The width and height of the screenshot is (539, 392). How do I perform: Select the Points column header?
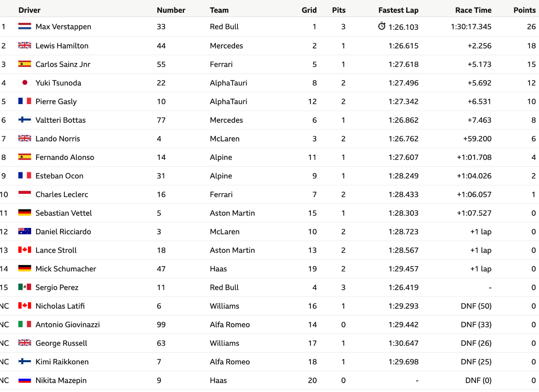525,10
